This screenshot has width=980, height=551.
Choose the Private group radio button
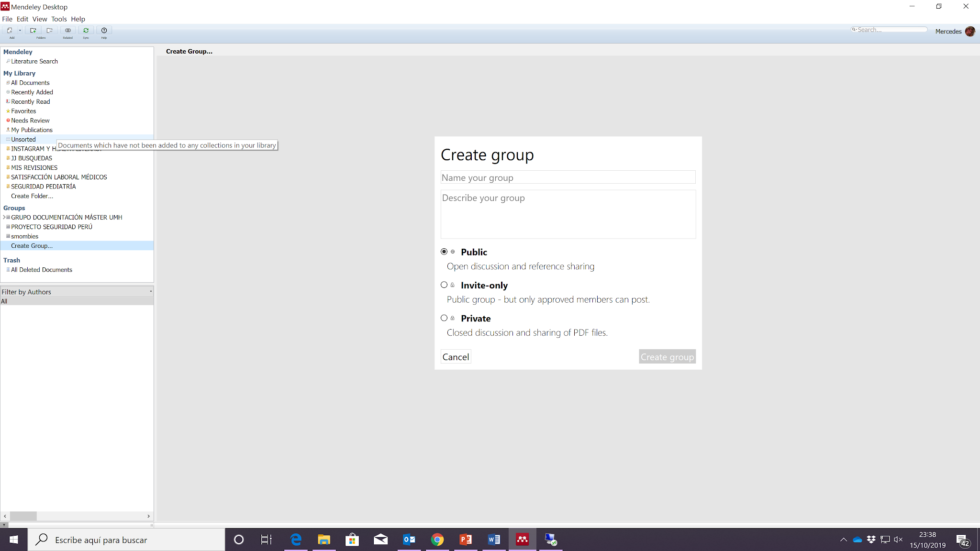pyautogui.click(x=444, y=318)
